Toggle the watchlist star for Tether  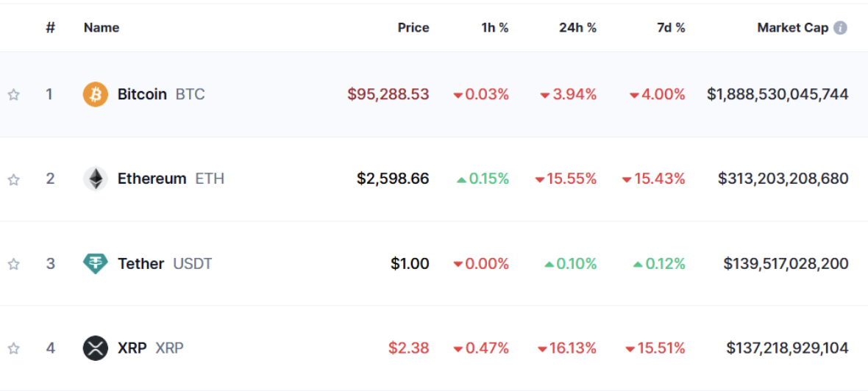coord(13,264)
